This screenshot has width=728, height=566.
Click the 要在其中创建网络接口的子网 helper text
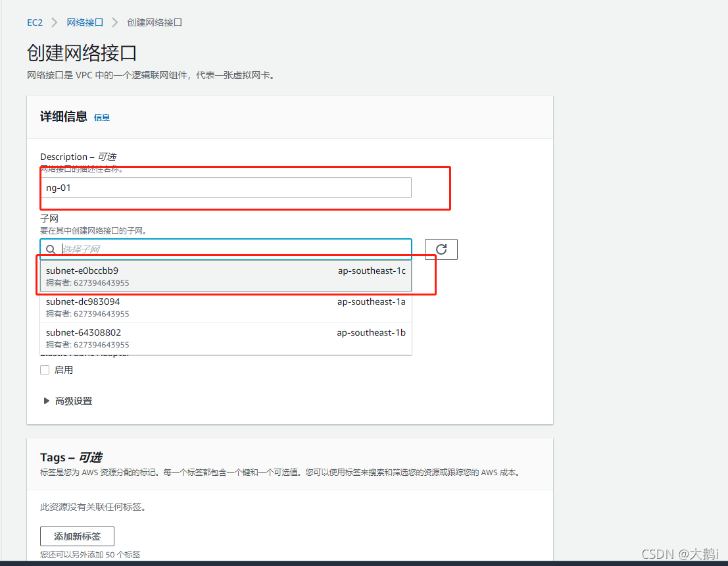(x=93, y=231)
